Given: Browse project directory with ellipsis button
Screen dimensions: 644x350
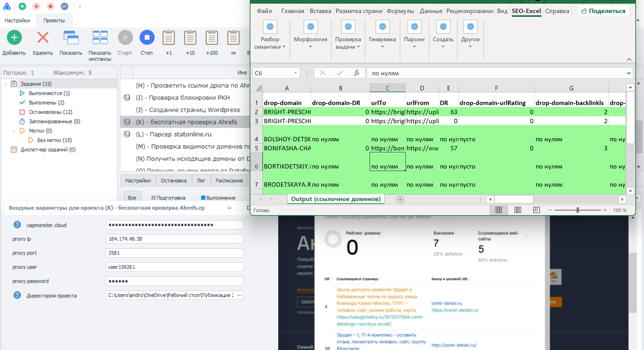Looking at the screenshot, I should tap(239, 295).
